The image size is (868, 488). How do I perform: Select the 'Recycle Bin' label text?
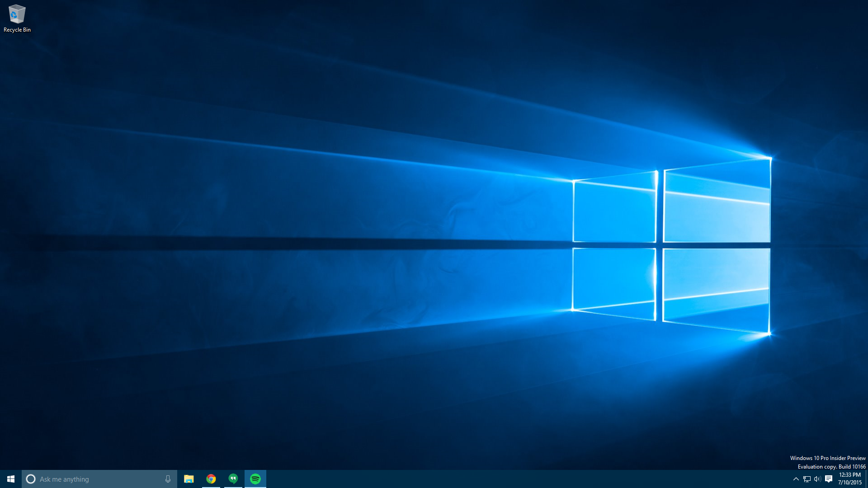pyautogui.click(x=17, y=30)
